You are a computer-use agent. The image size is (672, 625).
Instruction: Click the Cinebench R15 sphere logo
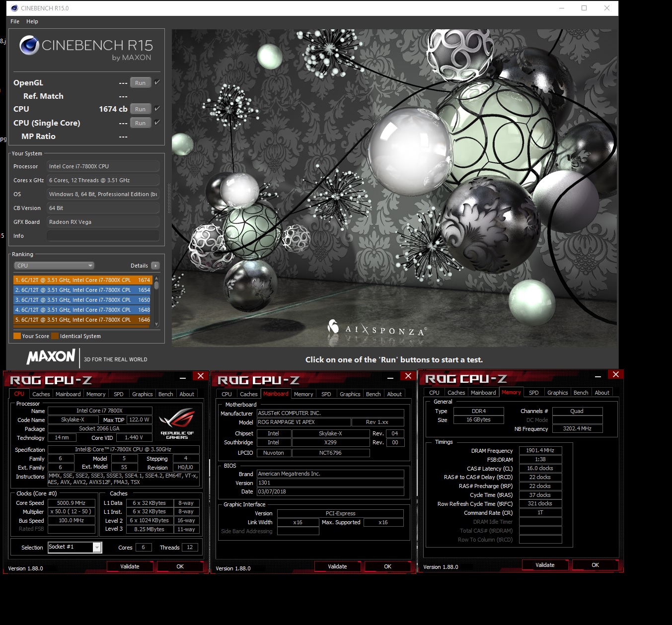tap(29, 45)
